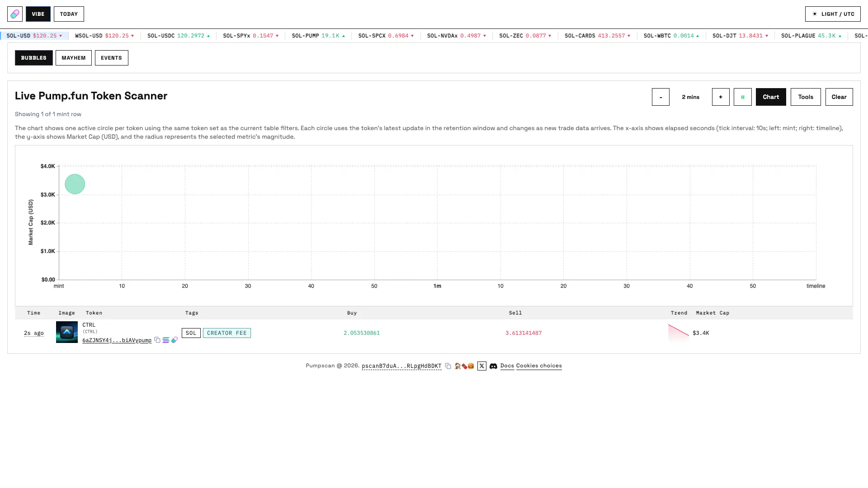Click the green bubble on the chart
868x488 pixels.
click(75, 184)
